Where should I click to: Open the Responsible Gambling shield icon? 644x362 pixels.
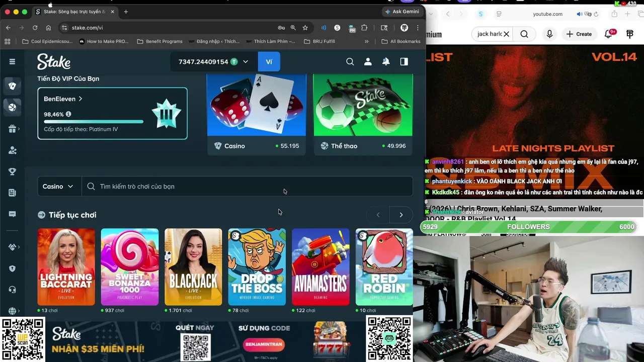point(13,268)
